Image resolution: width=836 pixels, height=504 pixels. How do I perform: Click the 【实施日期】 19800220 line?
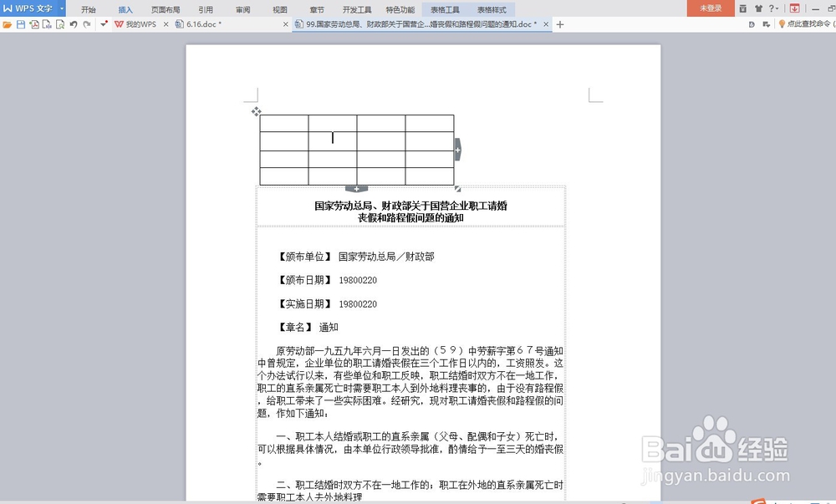coord(326,304)
